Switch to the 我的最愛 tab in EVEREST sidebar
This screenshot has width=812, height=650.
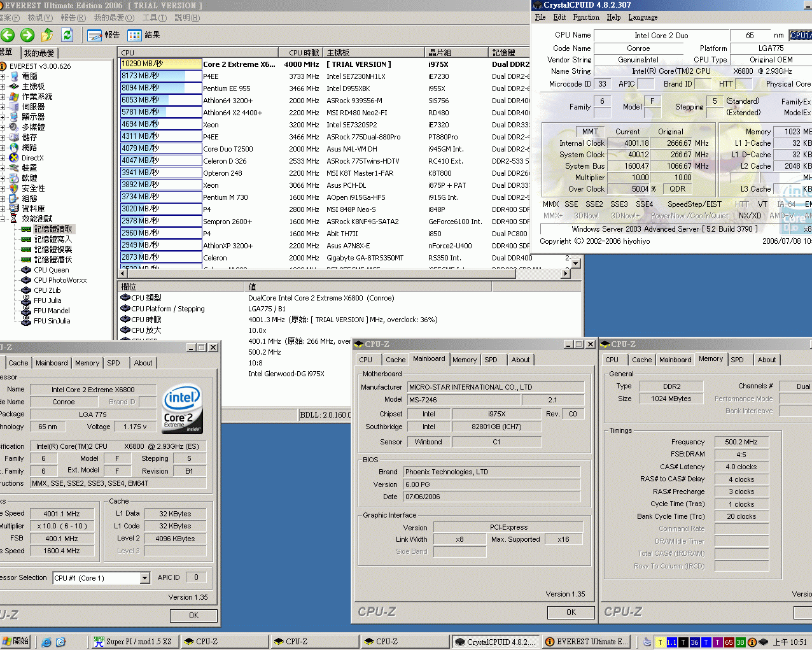[x=39, y=53]
